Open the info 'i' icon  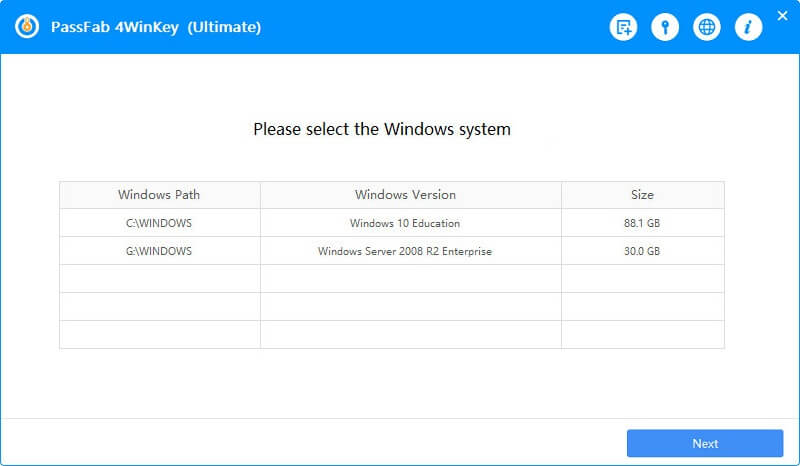point(748,27)
